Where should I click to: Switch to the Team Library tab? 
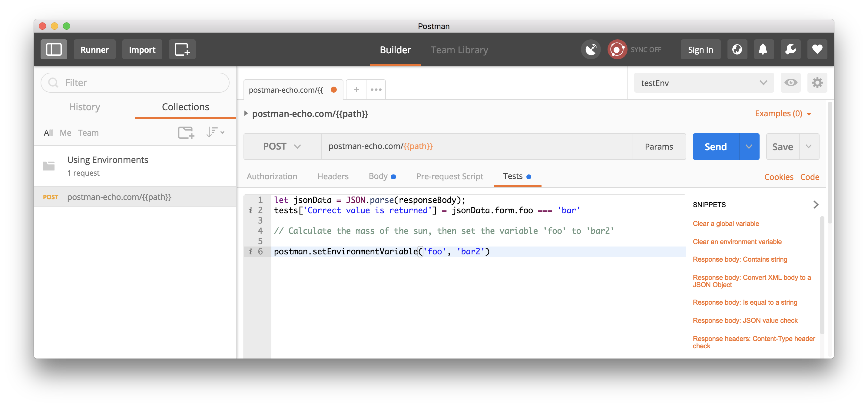(x=459, y=50)
